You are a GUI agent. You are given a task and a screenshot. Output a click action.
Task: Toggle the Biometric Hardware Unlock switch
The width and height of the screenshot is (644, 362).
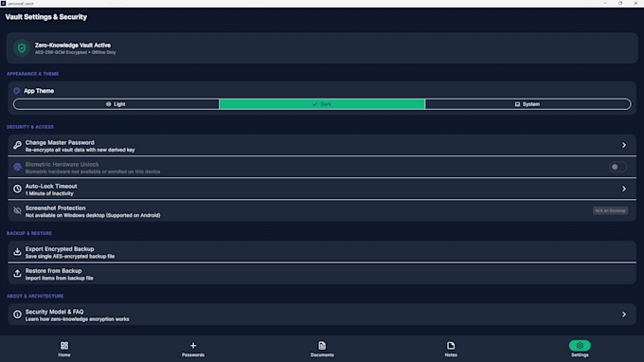click(617, 167)
